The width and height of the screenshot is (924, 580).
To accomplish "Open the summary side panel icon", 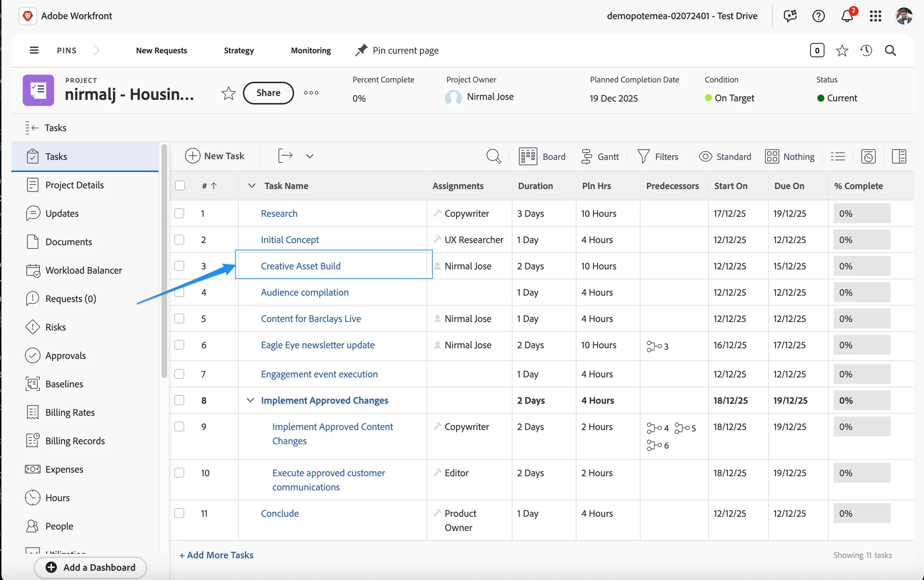I will 899,156.
